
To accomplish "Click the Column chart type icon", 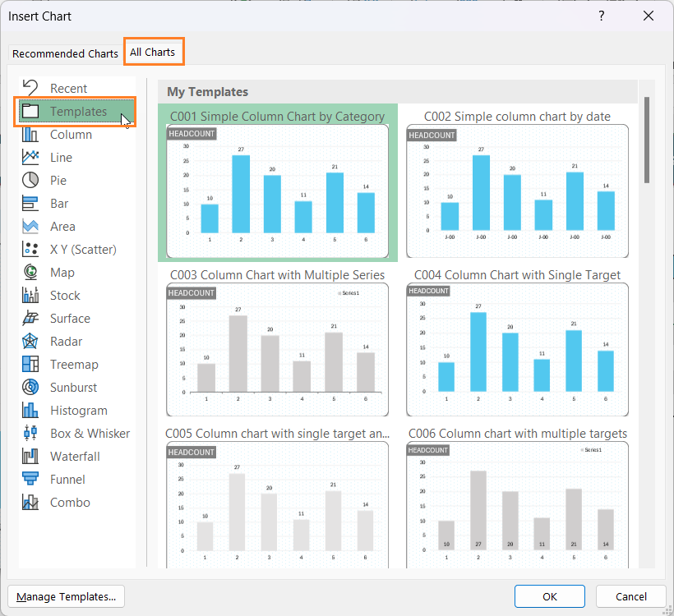I will (x=30, y=134).
